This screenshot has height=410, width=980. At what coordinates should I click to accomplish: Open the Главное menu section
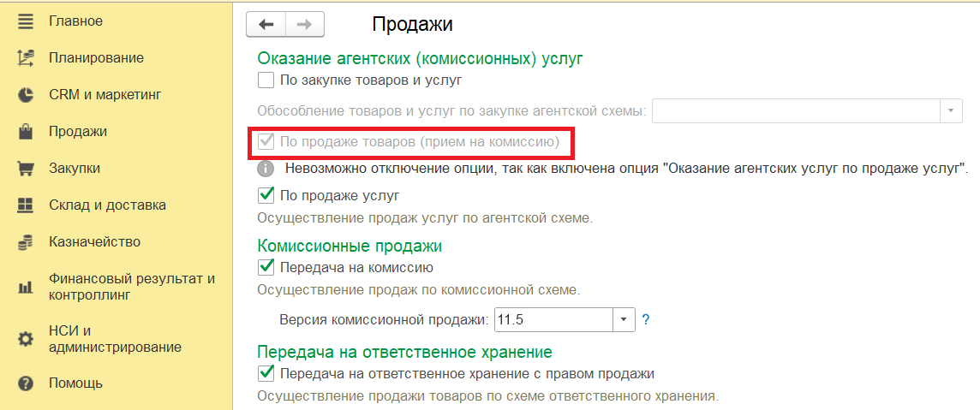tap(75, 22)
